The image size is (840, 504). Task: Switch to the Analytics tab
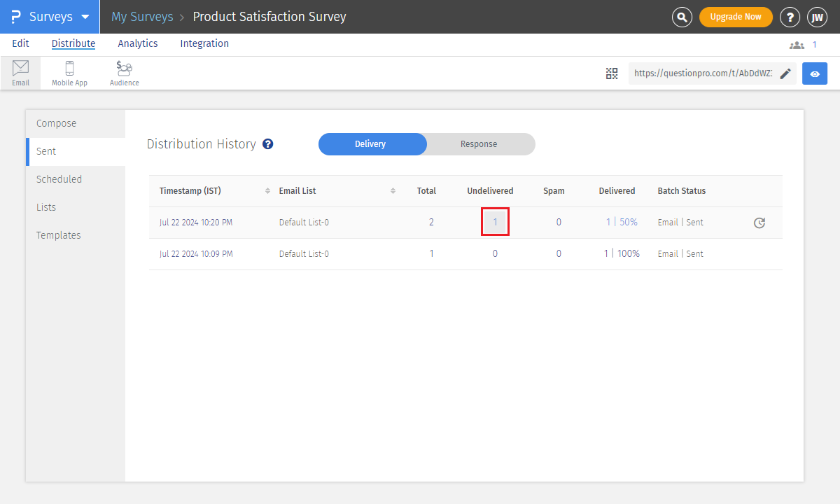tap(137, 43)
